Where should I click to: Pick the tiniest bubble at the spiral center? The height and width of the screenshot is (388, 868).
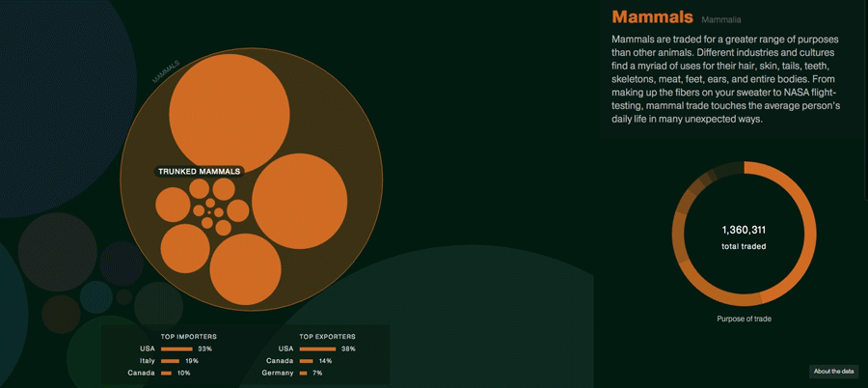point(209,211)
